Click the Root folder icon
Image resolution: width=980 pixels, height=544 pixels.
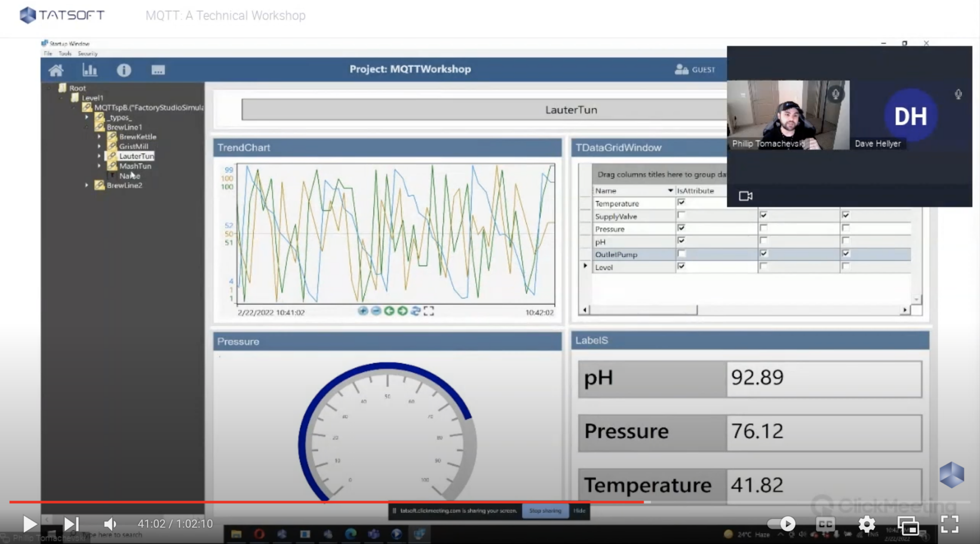pos(63,88)
